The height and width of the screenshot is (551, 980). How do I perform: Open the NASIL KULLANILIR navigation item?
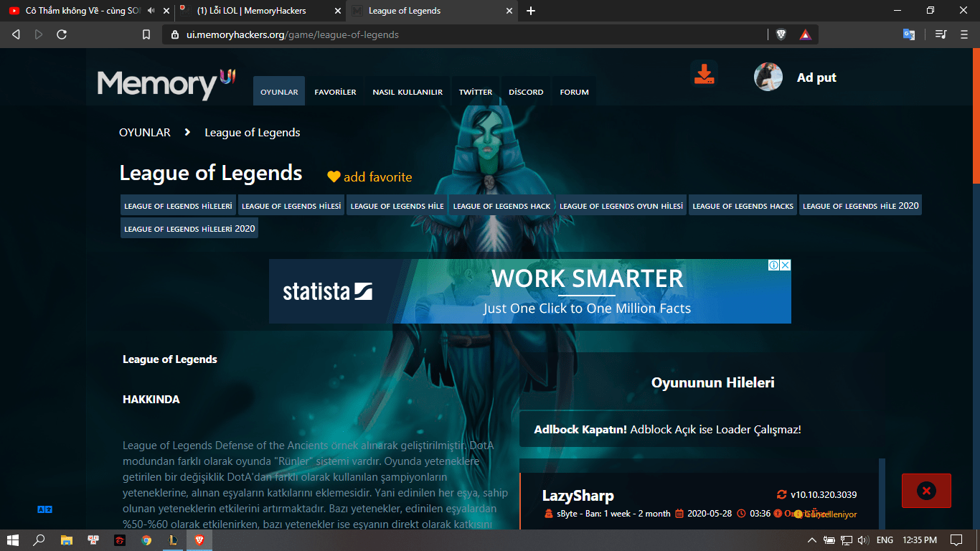(407, 92)
